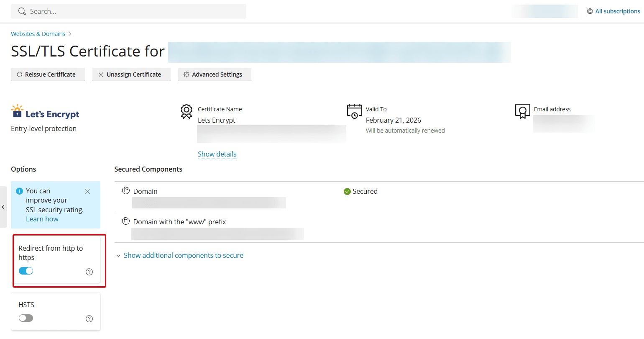Viewport: 644px width, 339px height.
Task: Click the Unassign Certificate button
Action: coord(131,74)
